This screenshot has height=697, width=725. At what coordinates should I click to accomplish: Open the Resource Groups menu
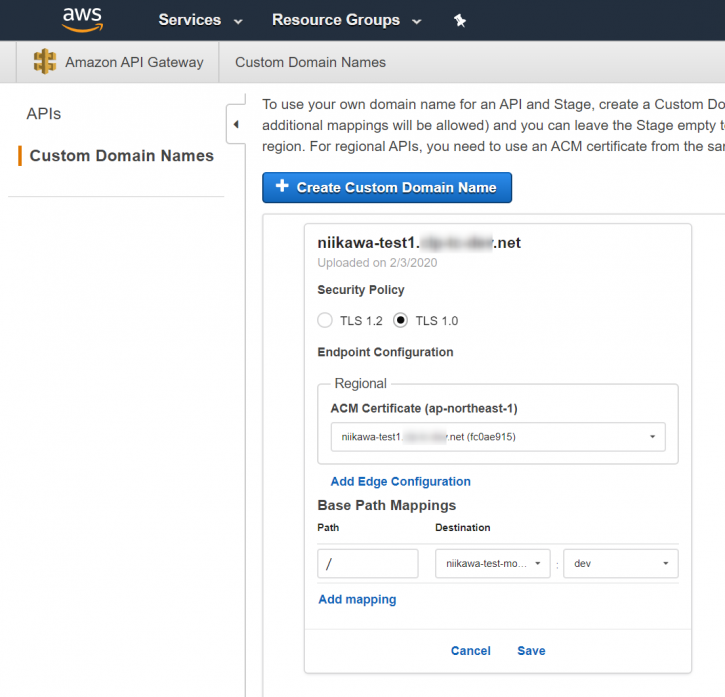pos(347,20)
